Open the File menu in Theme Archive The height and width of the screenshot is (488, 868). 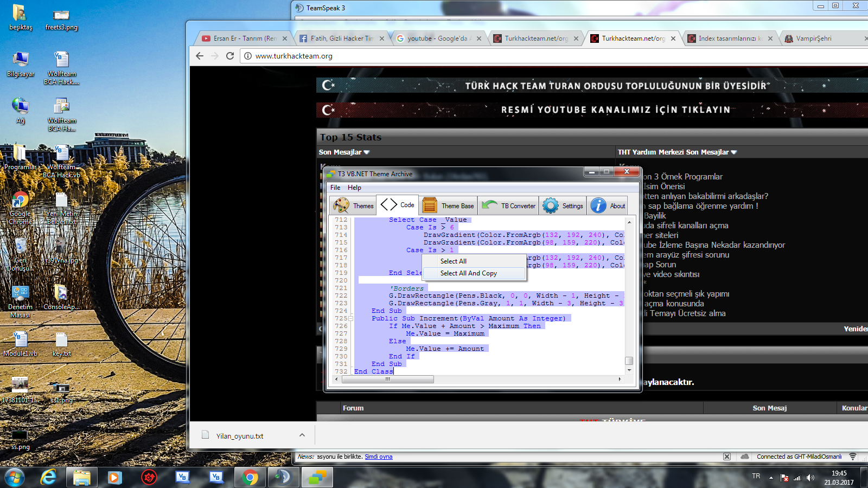(x=335, y=188)
